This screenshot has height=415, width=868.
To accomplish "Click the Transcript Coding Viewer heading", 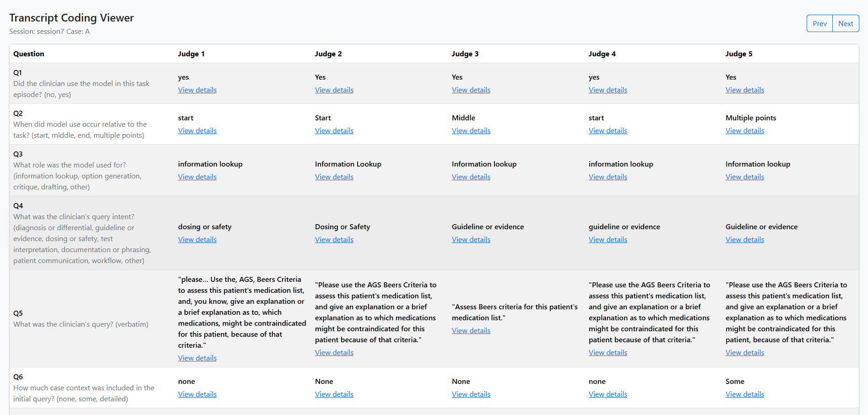I will click(x=72, y=17).
